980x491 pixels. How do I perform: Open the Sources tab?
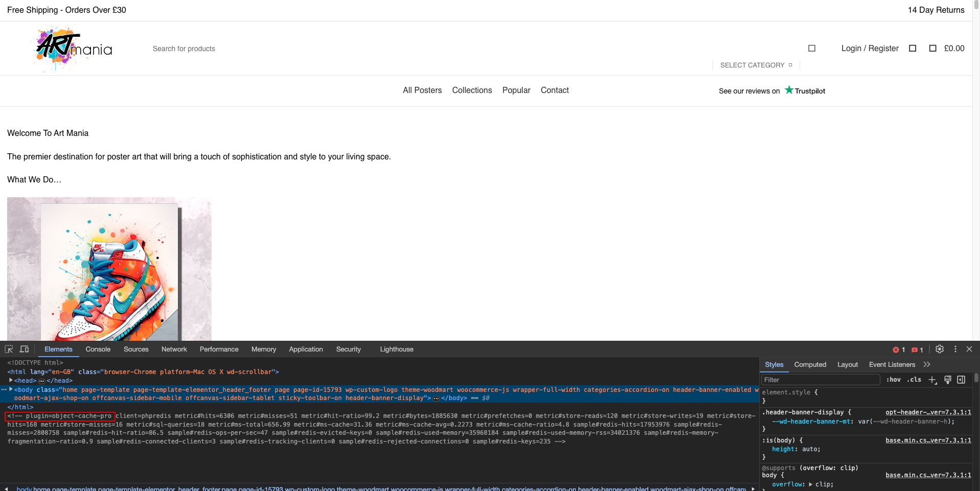tap(136, 349)
